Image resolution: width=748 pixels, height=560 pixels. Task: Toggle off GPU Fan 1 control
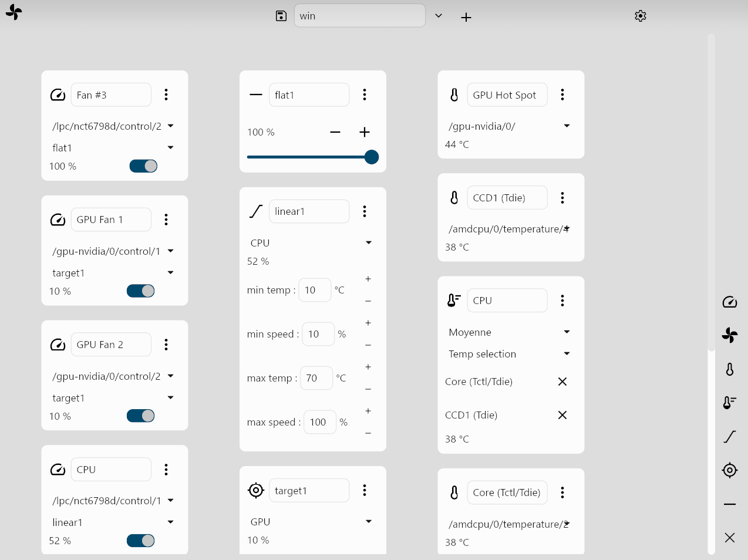141,291
